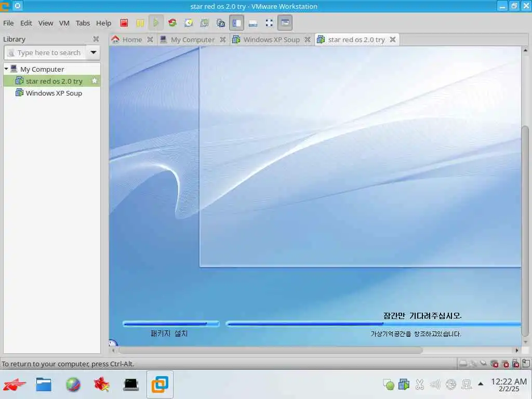
Task: Close the My Computer tab
Action: click(222, 39)
